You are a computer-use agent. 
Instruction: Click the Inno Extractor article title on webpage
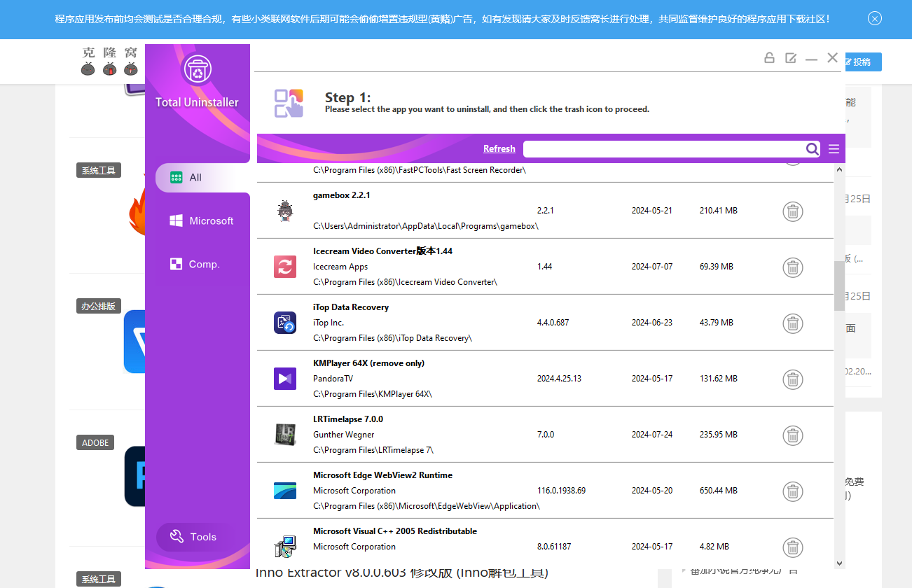[402, 574]
